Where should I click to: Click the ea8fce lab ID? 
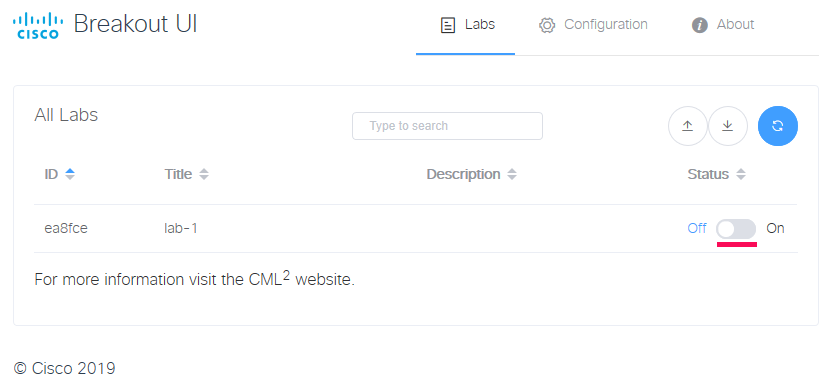pos(66,229)
